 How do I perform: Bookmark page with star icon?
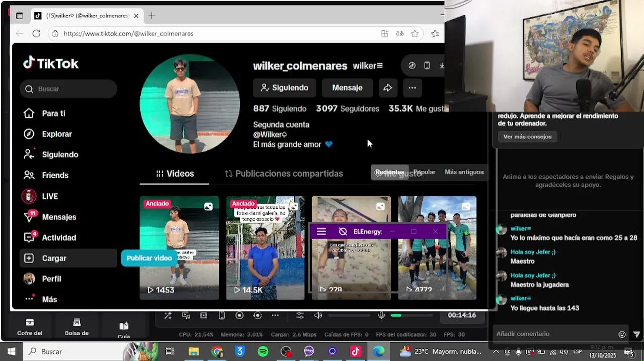pyautogui.click(x=415, y=33)
